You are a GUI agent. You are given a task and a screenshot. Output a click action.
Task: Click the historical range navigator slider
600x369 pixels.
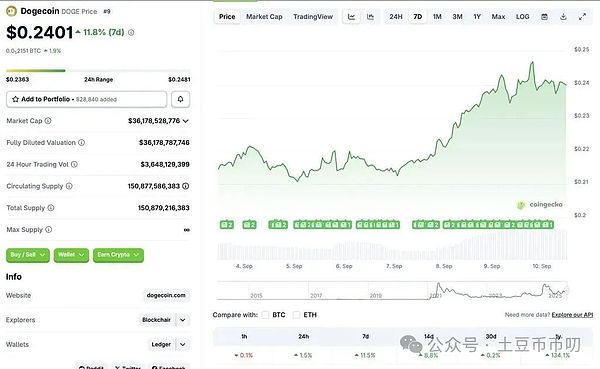click(392, 291)
